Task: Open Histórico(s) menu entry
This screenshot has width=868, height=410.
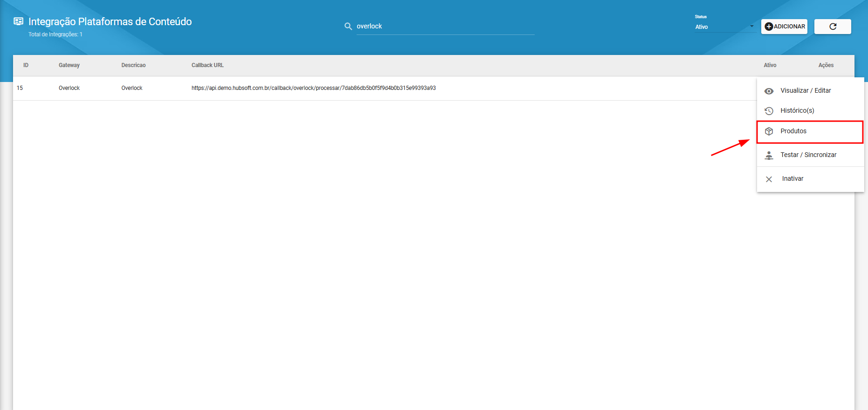Action: click(810, 110)
